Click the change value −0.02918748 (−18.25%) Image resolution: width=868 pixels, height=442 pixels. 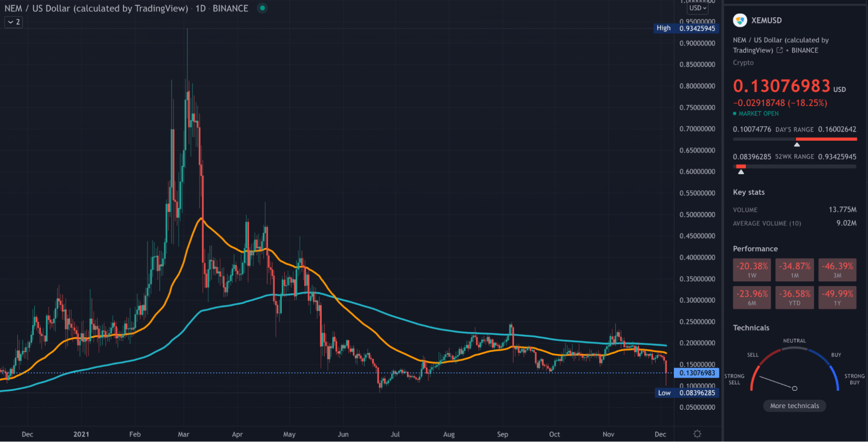coord(780,103)
